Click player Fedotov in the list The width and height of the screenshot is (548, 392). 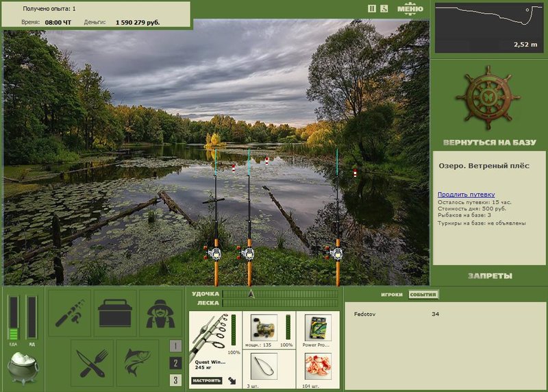point(364,314)
